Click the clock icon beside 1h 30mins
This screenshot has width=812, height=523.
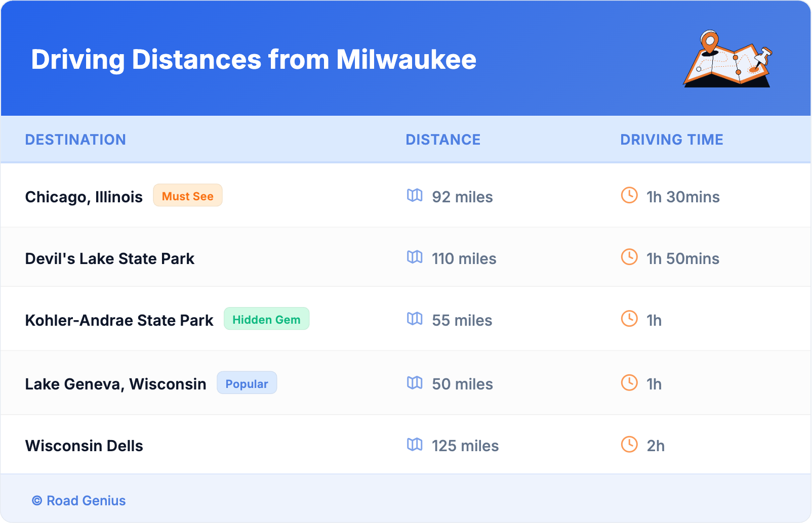[629, 195]
